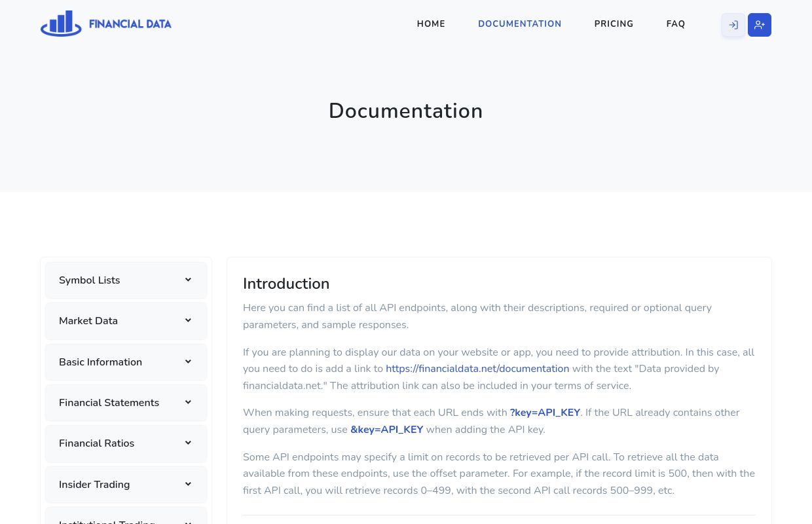Click the ?key=API_KEY text
This screenshot has width=812, height=524.
tap(545, 413)
